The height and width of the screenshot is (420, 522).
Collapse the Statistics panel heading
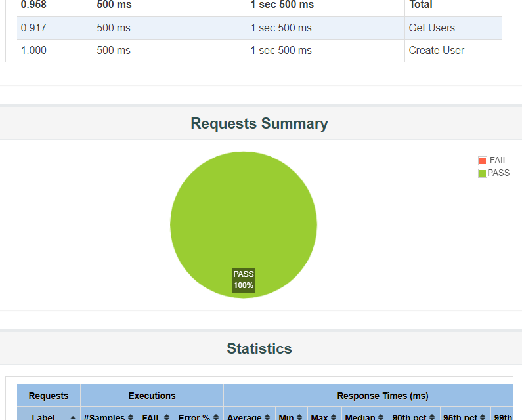click(259, 348)
